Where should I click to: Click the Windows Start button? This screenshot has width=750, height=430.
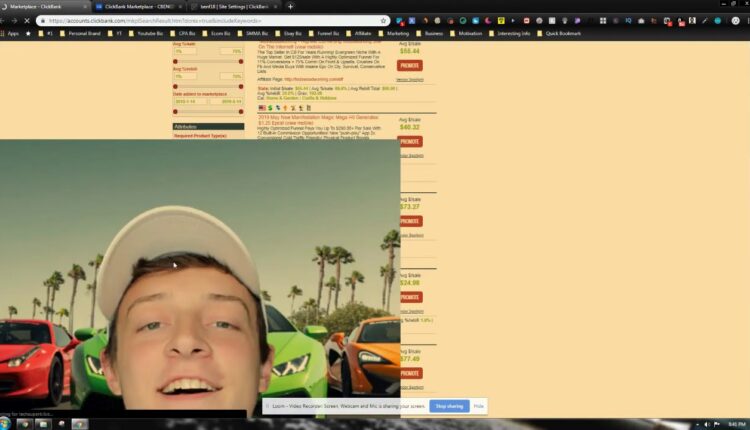click(7, 423)
